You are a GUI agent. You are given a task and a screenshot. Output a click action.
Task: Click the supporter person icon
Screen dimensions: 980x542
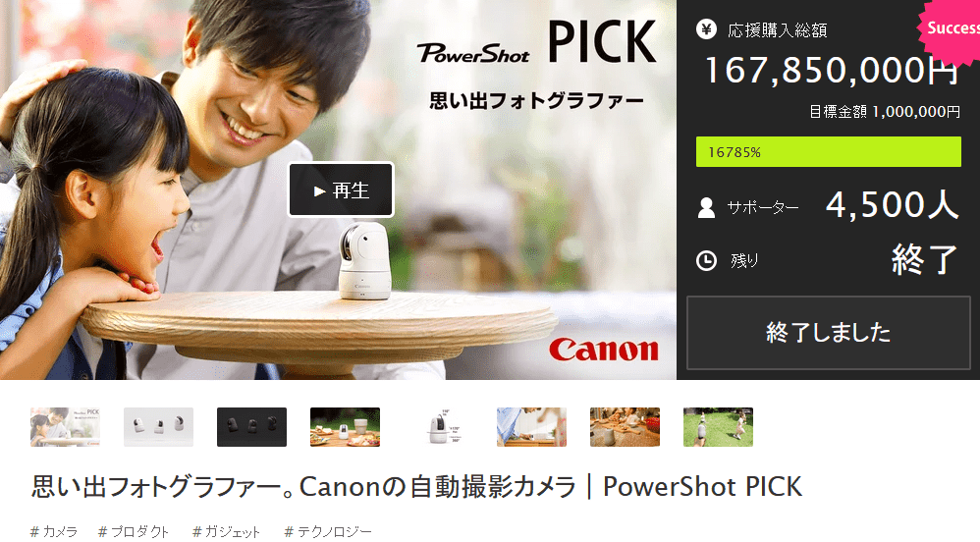[x=706, y=207]
